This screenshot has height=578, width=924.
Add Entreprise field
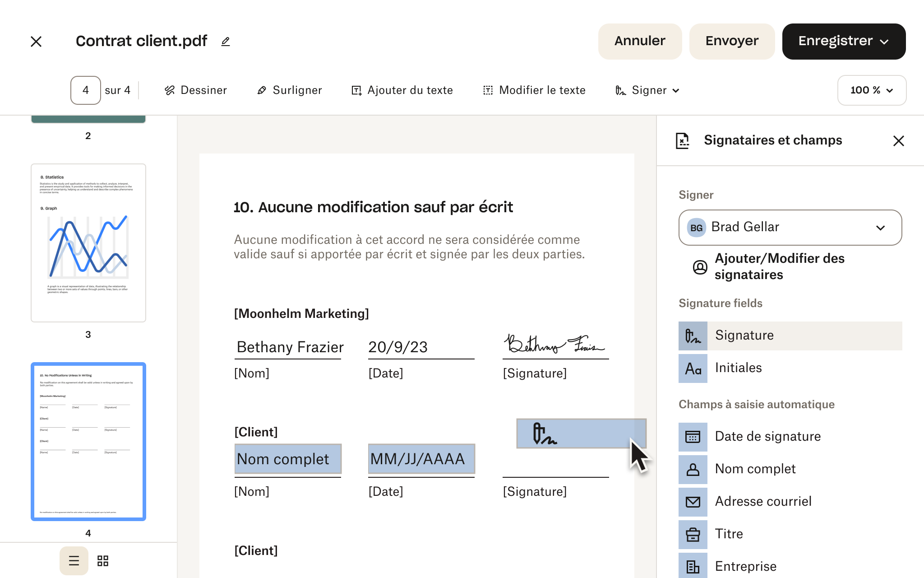(790, 565)
